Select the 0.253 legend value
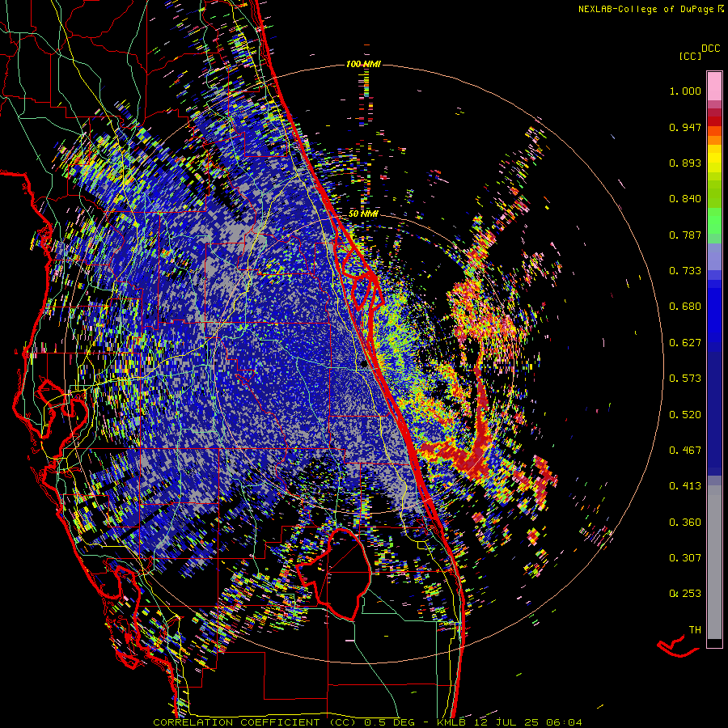This screenshot has width=728, height=728. coord(685,594)
